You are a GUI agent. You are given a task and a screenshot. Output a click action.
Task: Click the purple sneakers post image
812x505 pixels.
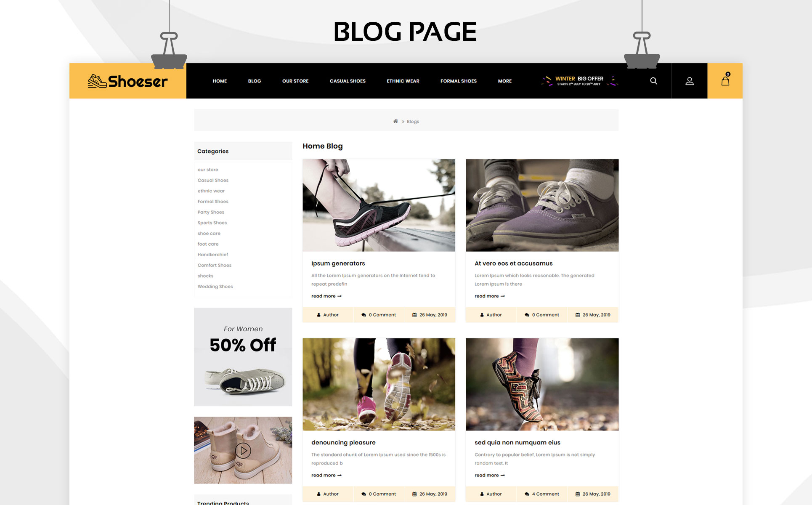click(542, 205)
